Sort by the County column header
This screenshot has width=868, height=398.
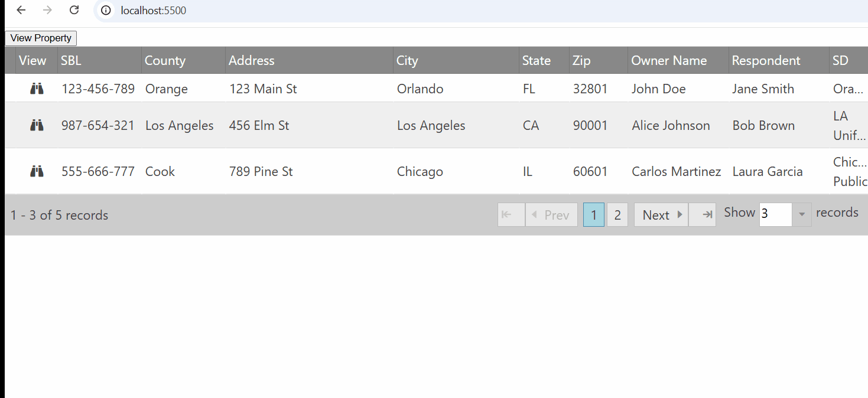click(165, 60)
